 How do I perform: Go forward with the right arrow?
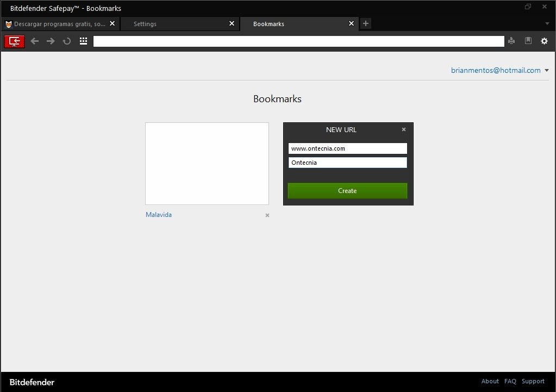tap(51, 41)
